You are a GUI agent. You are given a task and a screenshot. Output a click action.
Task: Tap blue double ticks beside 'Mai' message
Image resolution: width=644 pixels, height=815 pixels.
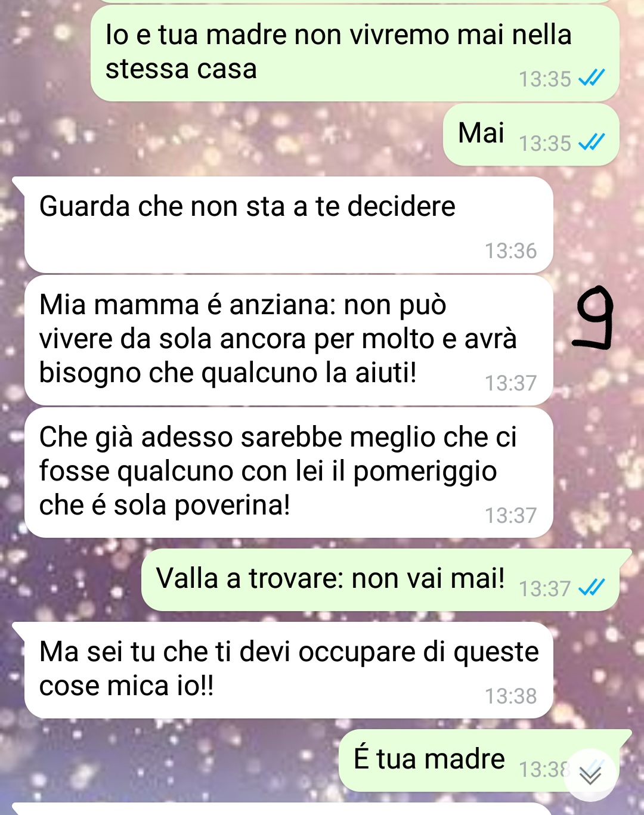(592, 142)
